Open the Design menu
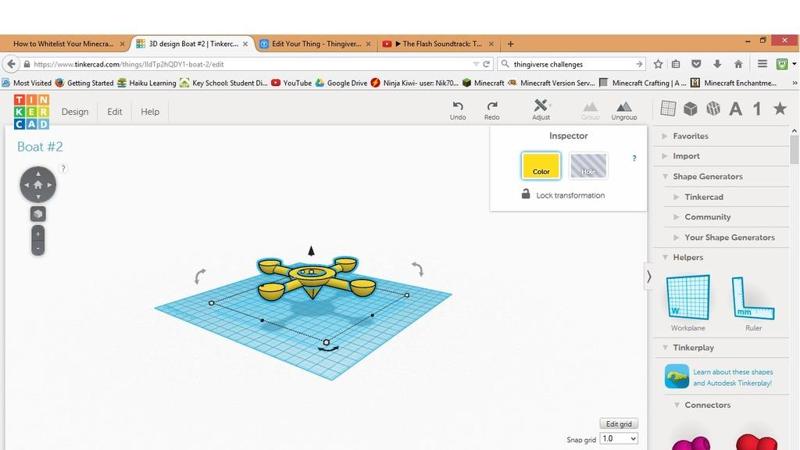800x450 pixels. pyautogui.click(x=75, y=112)
